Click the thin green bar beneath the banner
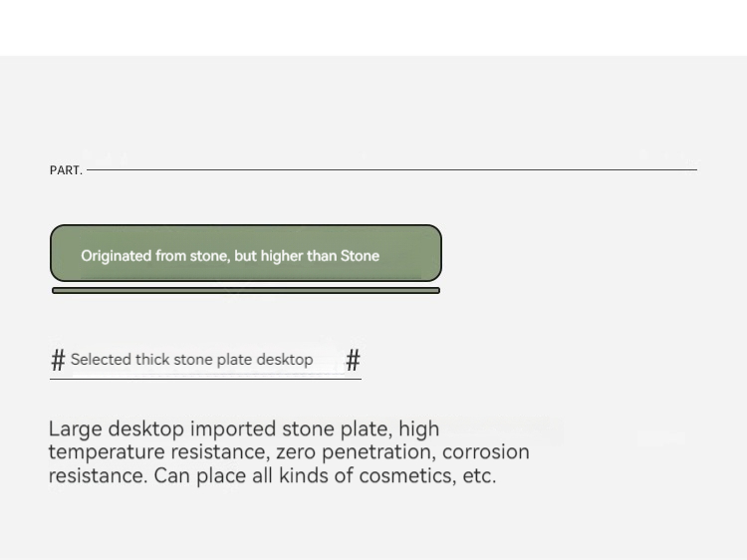Image resolution: width=747 pixels, height=560 pixels. [245, 291]
